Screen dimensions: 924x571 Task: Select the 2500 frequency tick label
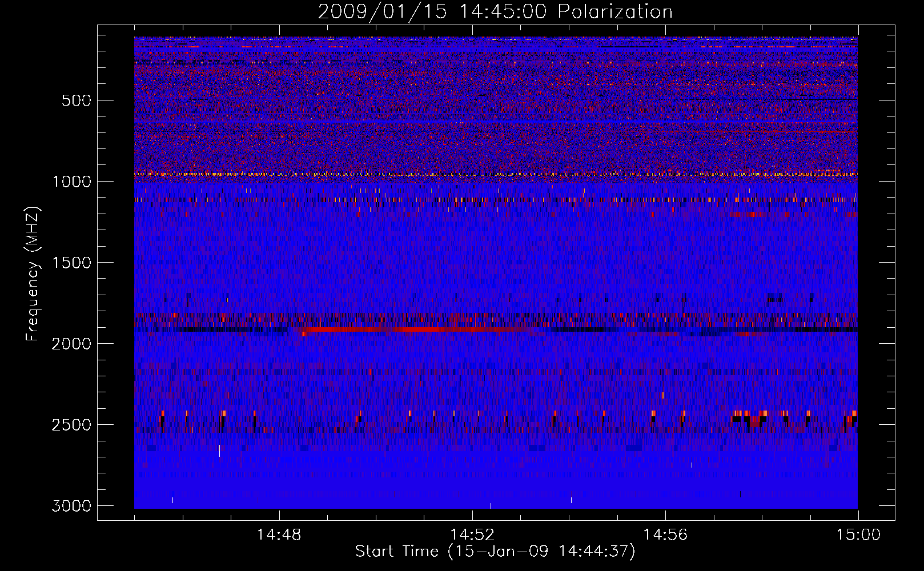pyautogui.click(x=71, y=425)
